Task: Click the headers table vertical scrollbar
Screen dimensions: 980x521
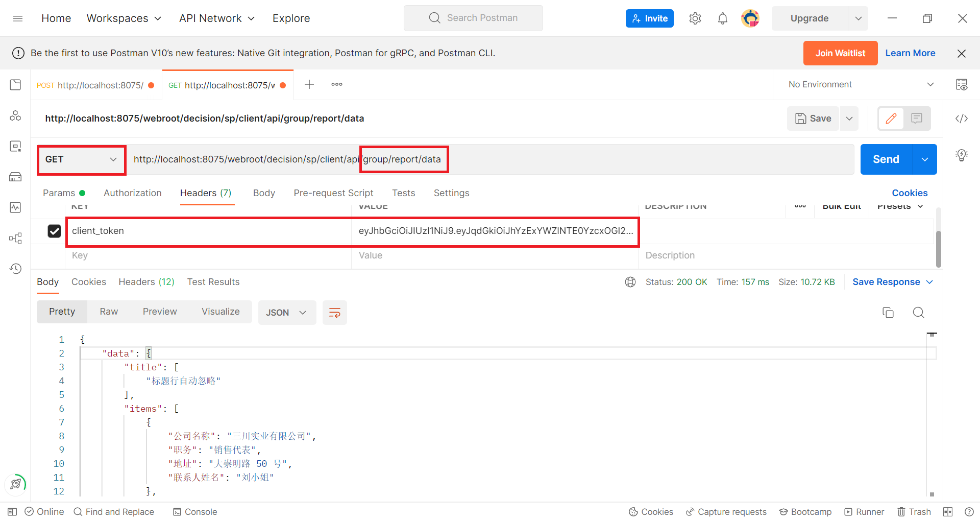Action: coord(938,249)
